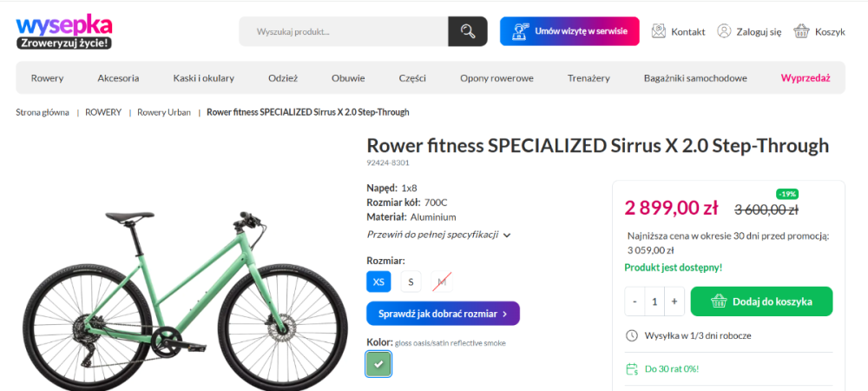Screen dimensions: 868x391
Task: Select the gloss oasis green color swatch
Action: pos(378,364)
